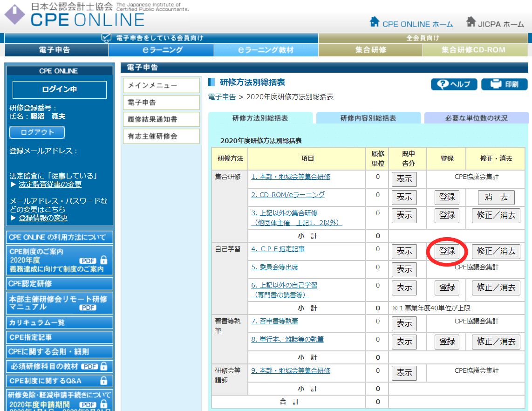
Task: Click 登録 for 上記以外の集合研修 row
Action: 447,215
